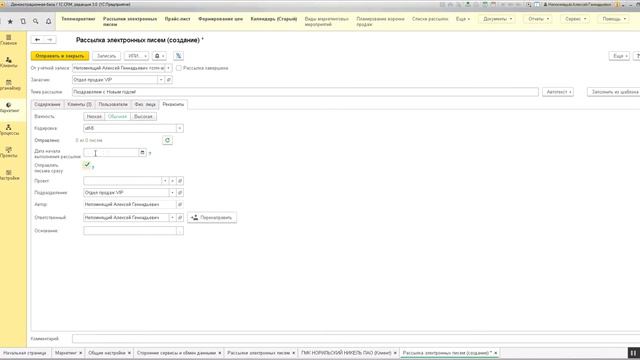Open the Автор field link icon
The image size is (640, 360).
tap(180, 204)
